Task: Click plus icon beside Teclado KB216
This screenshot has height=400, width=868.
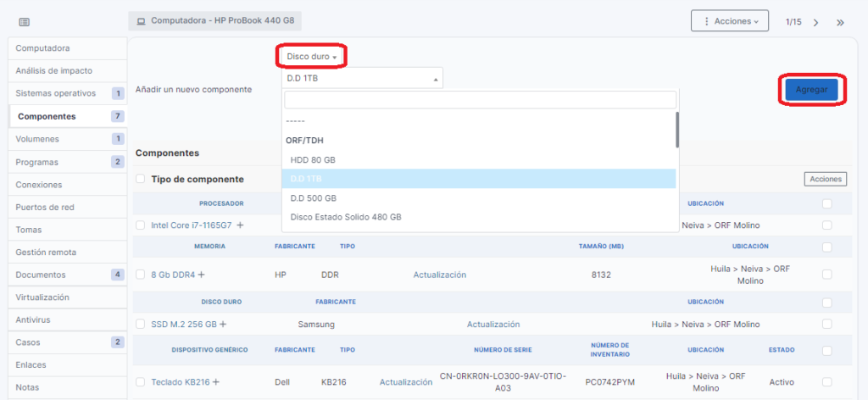Action: click(x=215, y=382)
